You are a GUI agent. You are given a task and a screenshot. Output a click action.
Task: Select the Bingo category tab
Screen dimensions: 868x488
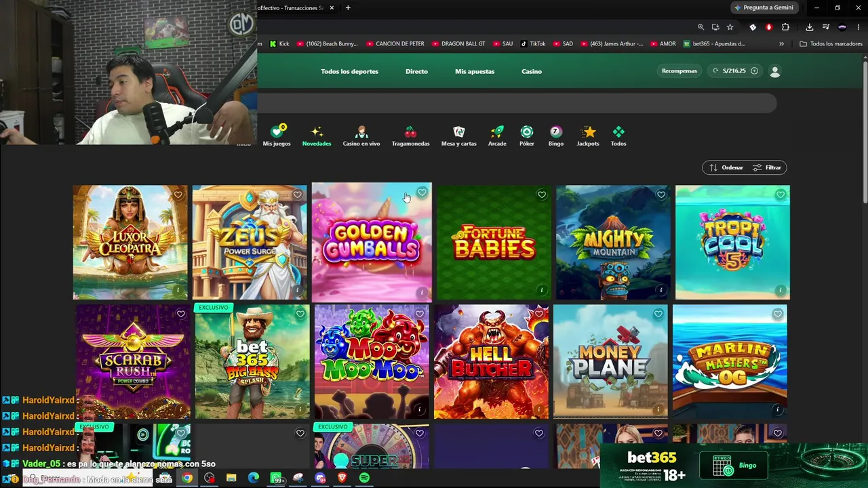(x=556, y=136)
